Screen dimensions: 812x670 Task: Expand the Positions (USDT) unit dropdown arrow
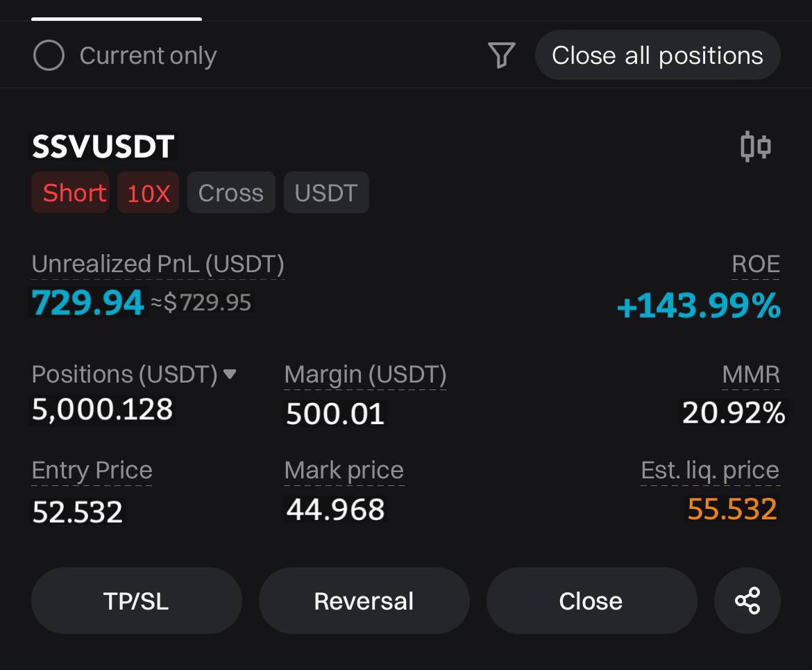click(230, 374)
